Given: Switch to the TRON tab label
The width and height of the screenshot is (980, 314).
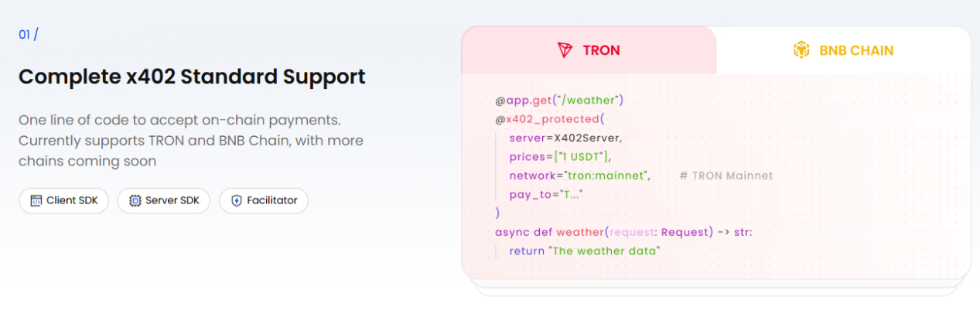Looking at the screenshot, I should [x=601, y=51].
